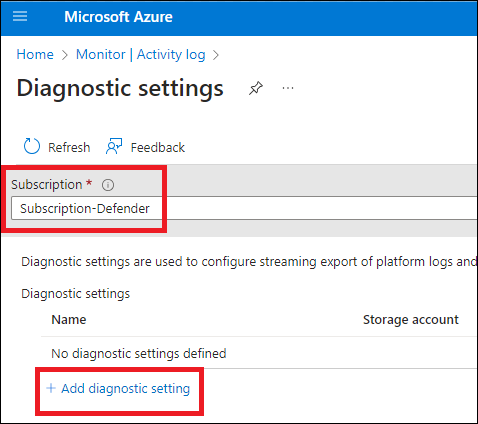
Task: Click the chevron after Activity log breadcrumb
Action: click(x=216, y=55)
